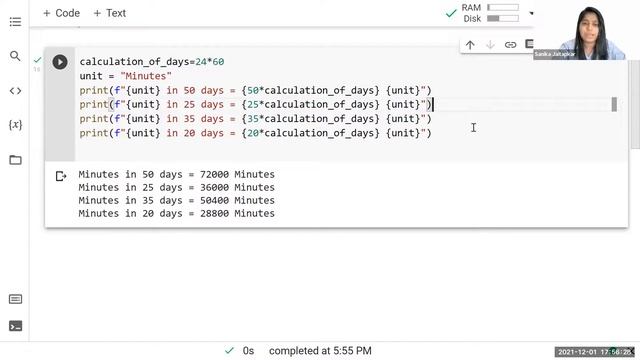Click the unit = "Minutes" code line

(126, 76)
